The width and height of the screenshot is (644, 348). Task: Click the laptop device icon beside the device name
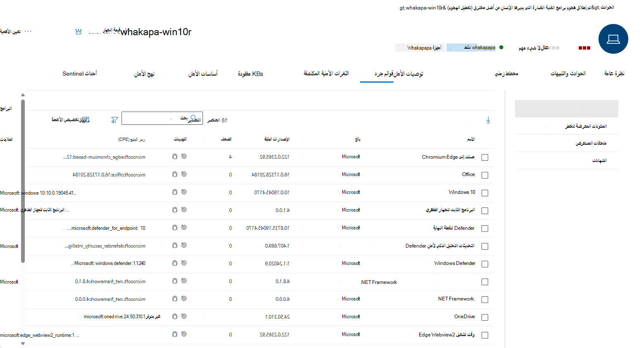(613, 39)
